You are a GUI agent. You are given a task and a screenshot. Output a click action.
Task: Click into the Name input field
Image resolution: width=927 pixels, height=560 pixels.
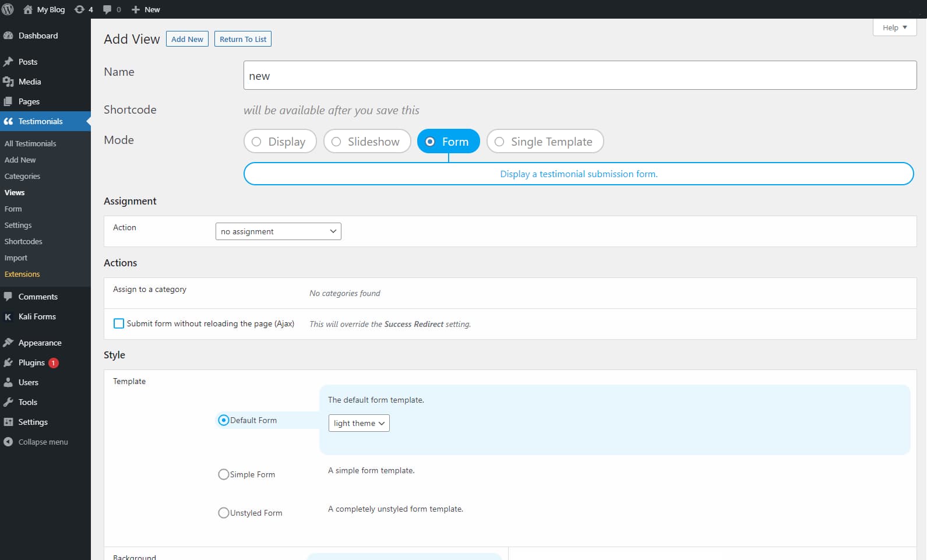pyautogui.click(x=580, y=75)
